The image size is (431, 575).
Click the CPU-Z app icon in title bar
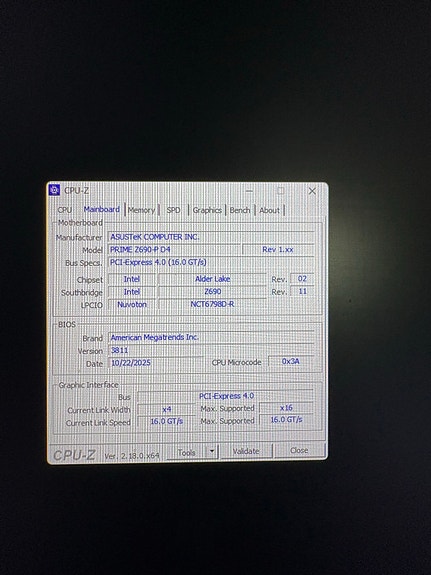(x=54, y=190)
